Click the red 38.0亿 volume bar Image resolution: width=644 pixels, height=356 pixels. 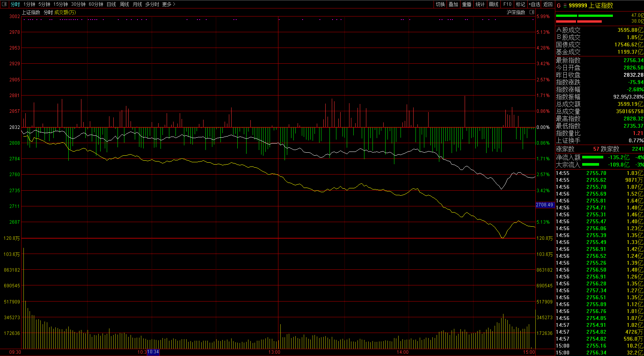click(x=579, y=21)
